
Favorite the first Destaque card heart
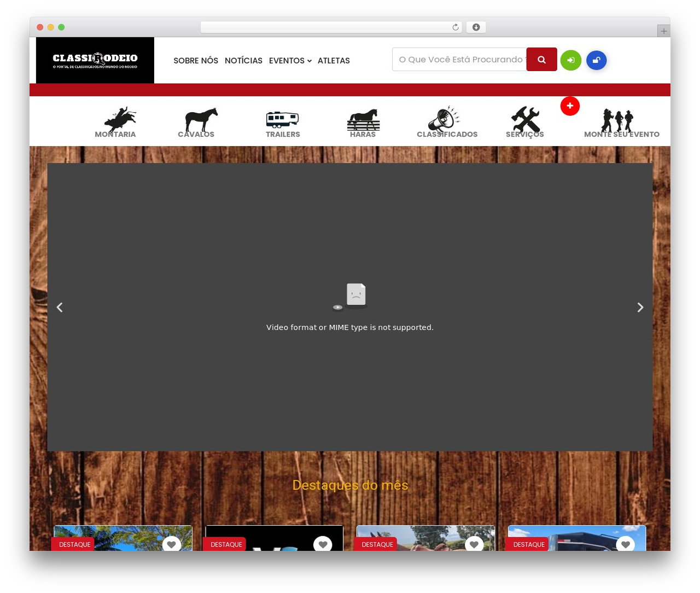pos(172,544)
